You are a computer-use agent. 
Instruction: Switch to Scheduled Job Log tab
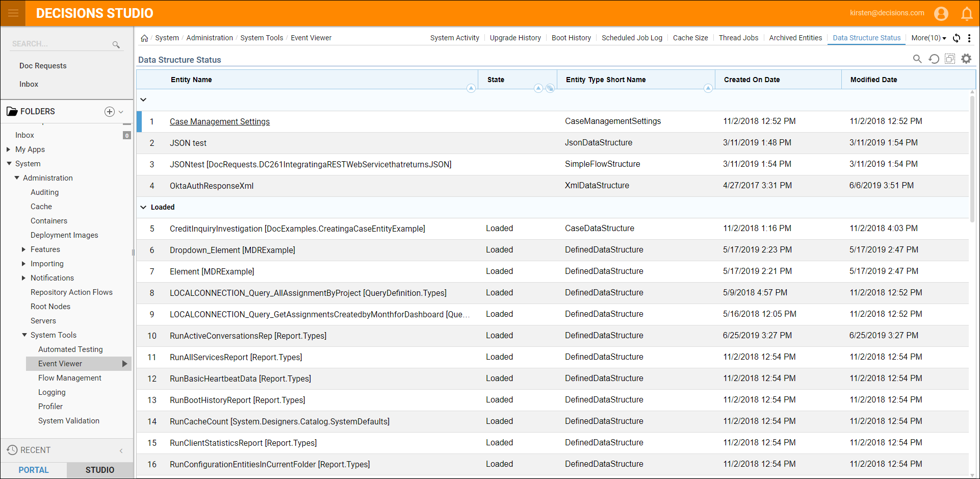click(632, 38)
